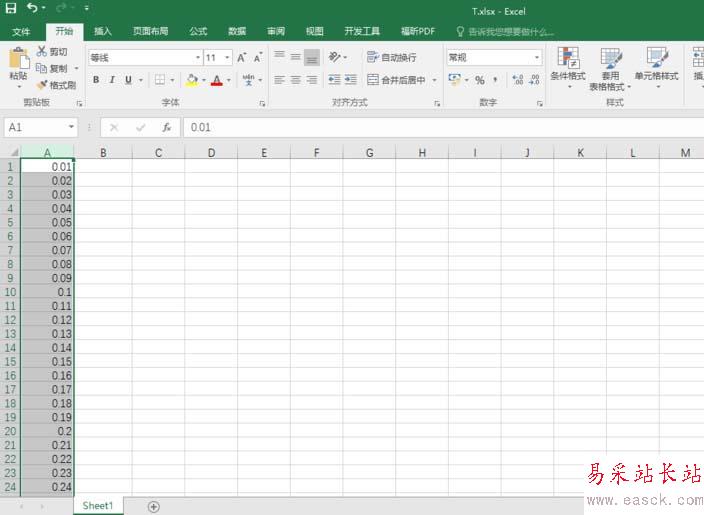Enable 自动换行 wrap text

392,57
